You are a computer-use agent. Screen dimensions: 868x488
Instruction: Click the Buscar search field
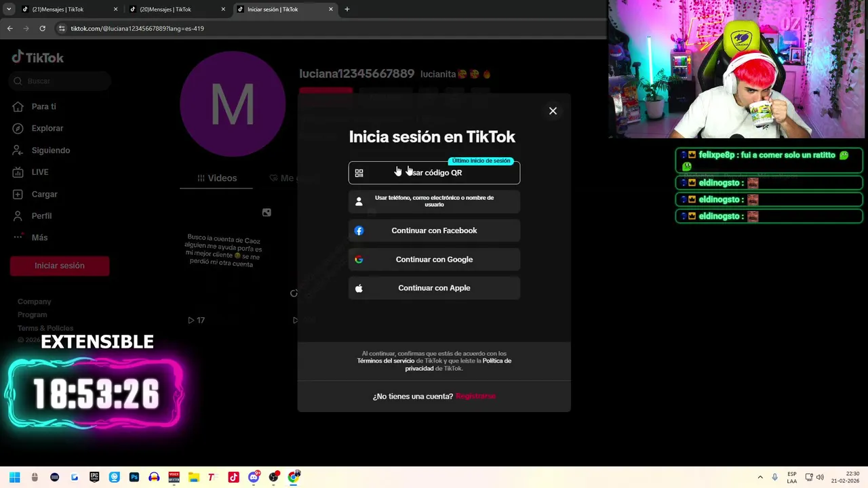point(61,81)
